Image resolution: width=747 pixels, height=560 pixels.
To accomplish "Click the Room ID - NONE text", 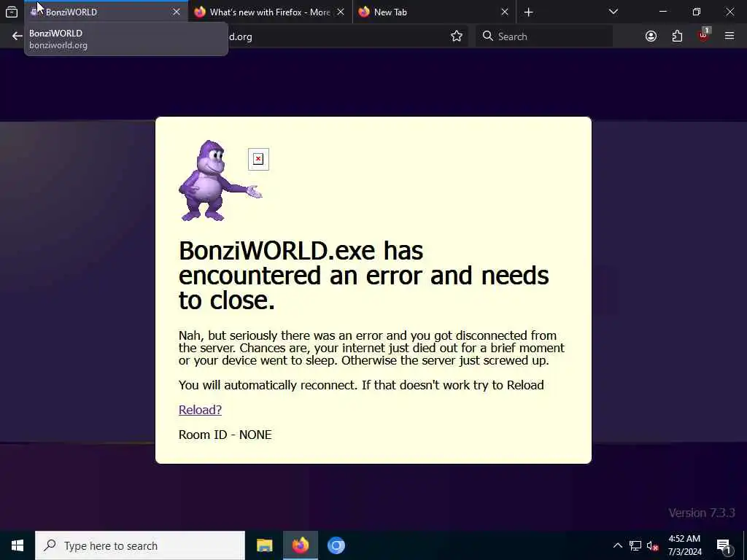I will [x=225, y=435].
